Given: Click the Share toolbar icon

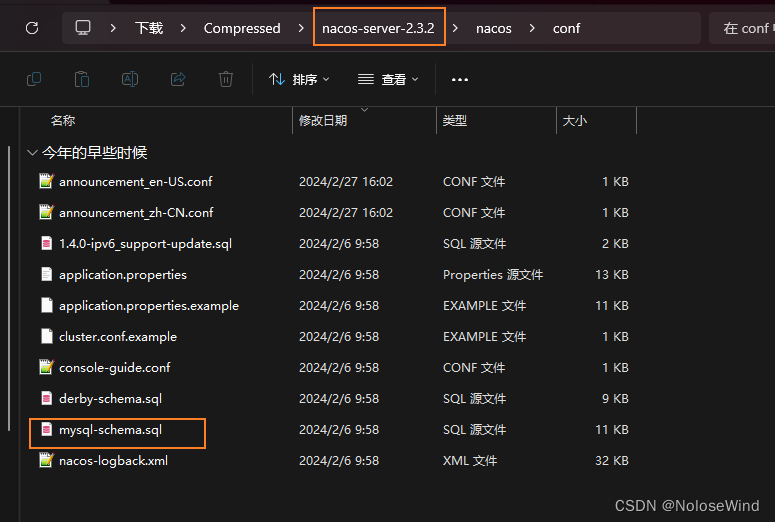Looking at the screenshot, I should tap(178, 79).
